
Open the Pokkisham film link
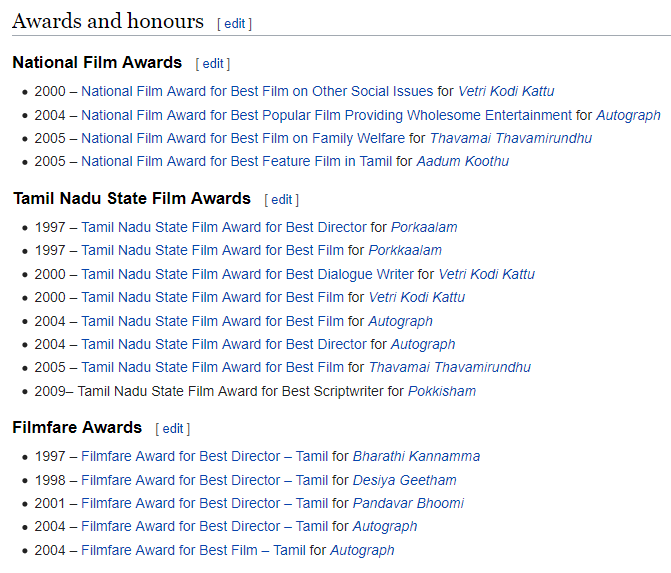click(442, 392)
